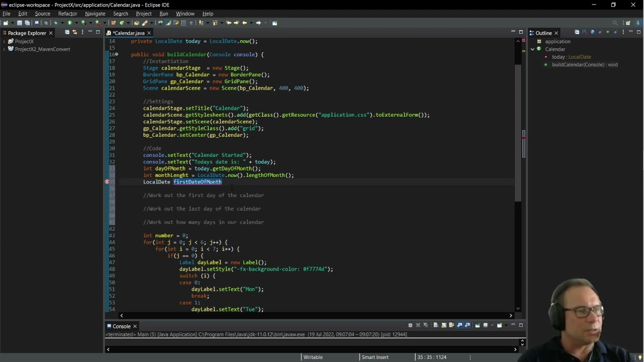Select ProjectX2_MavenConvert in Package Explorer
644x362 pixels.
(x=42, y=49)
